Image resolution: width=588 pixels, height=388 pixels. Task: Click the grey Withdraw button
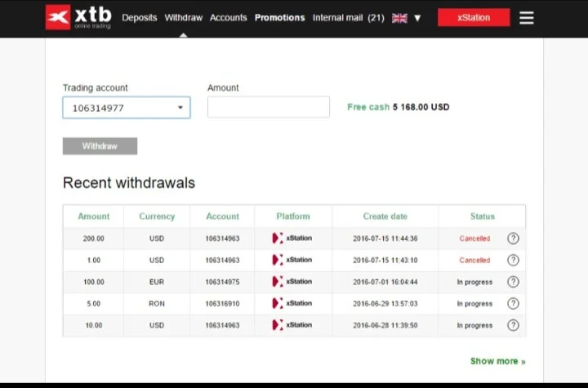point(100,146)
